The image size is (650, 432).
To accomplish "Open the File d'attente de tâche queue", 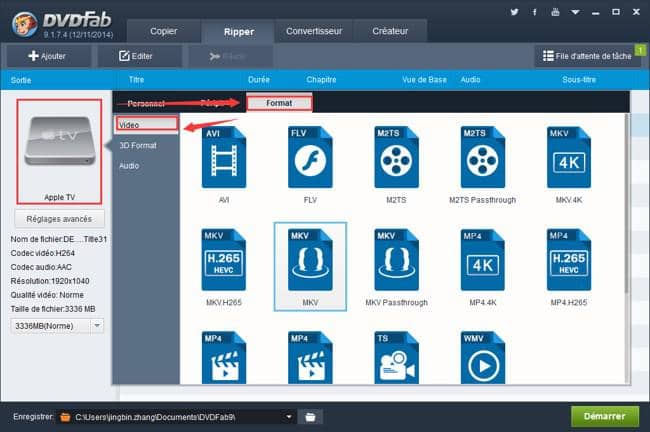I will (x=588, y=56).
